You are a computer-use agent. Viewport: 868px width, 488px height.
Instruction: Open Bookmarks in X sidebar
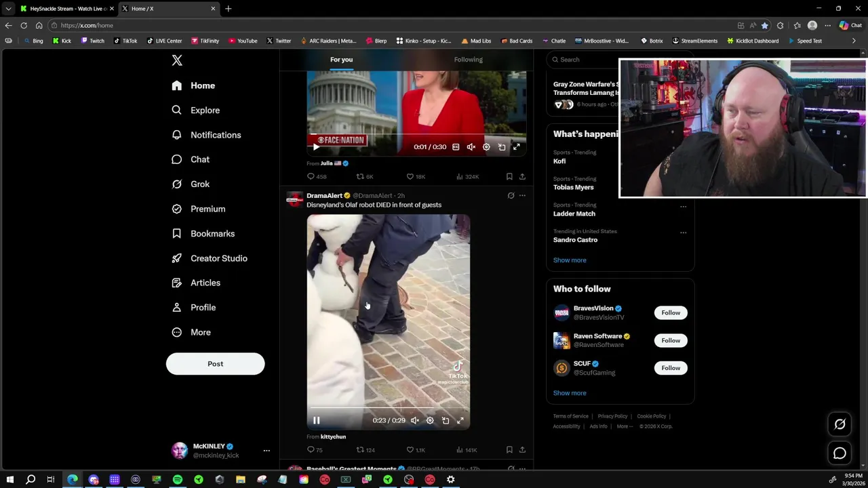[203, 233]
